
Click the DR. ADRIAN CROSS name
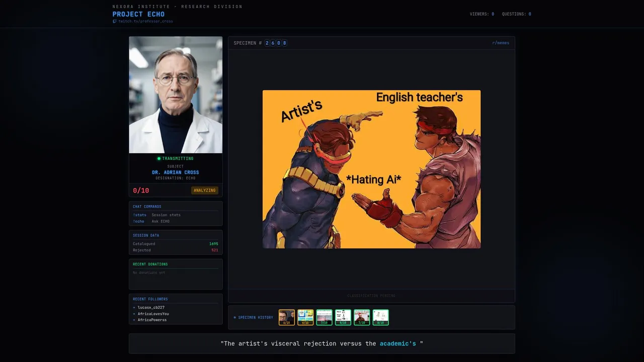[x=176, y=172]
